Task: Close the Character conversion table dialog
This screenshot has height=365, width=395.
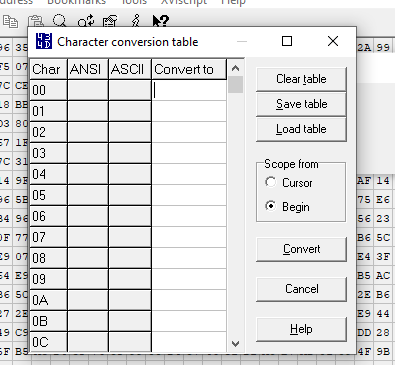Action: coord(333,41)
